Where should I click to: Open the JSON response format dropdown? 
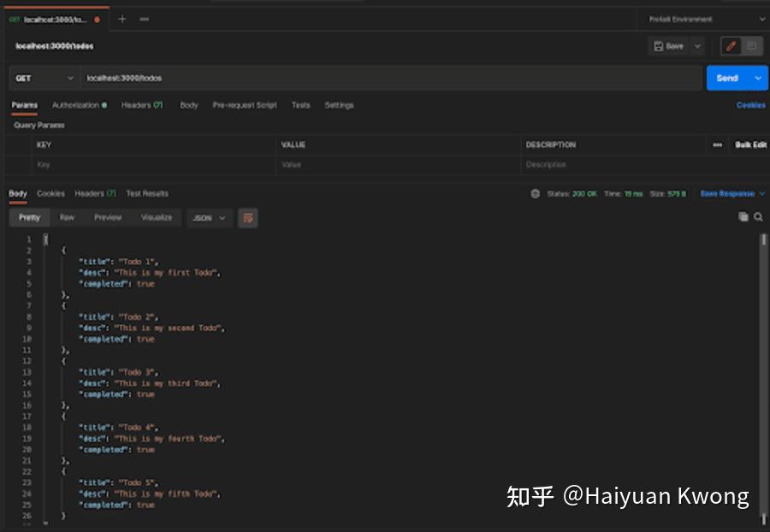(x=208, y=218)
